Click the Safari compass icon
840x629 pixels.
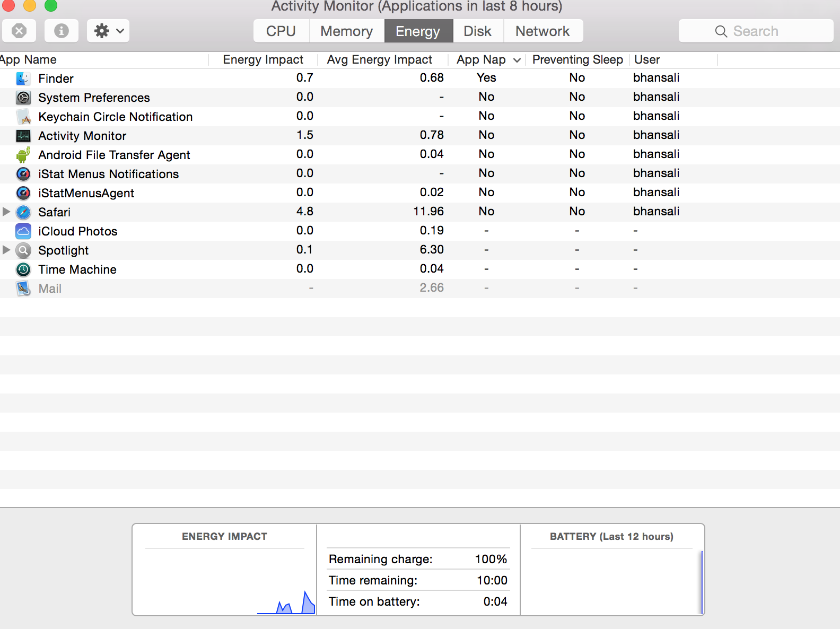pos(23,212)
